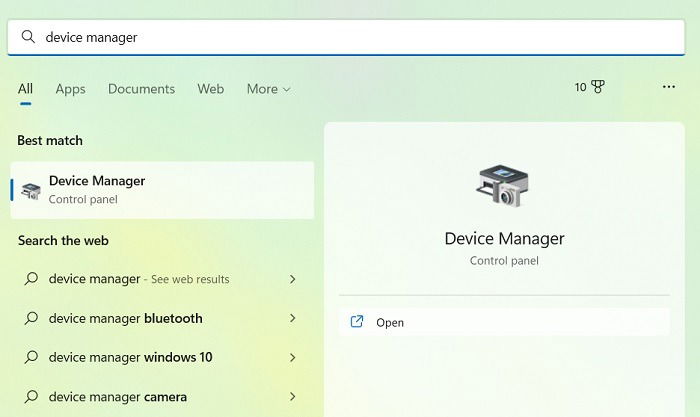Click into the search text field
700x417 pixels.
pyautogui.click(x=346, y=37)
